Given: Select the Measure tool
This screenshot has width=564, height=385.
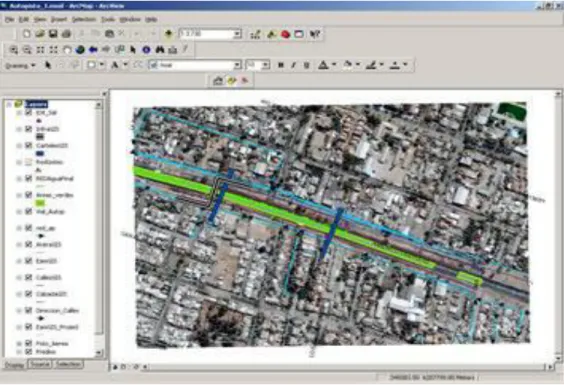Looking at the screenshot, I should coord(173,50).
